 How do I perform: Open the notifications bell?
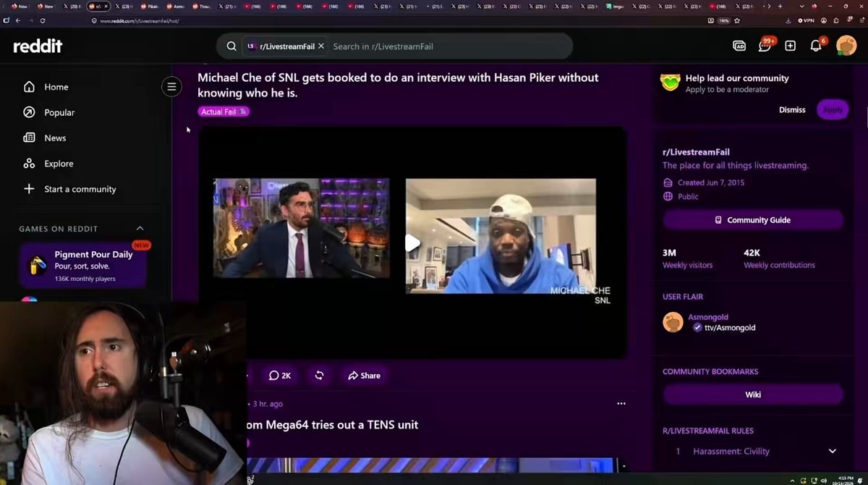pyautogui.click(x=816, y=46)
